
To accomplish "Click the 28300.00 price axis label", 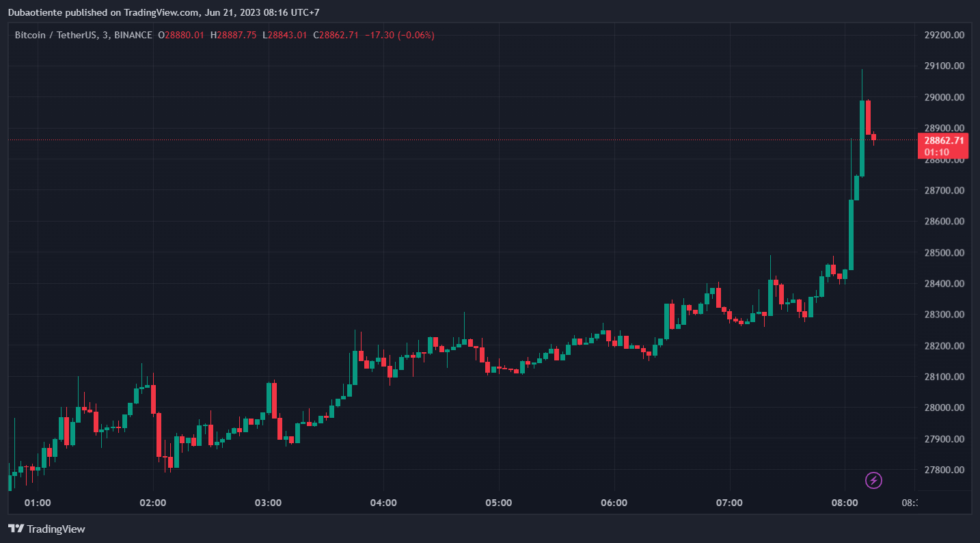I will [x=944, y=315].
